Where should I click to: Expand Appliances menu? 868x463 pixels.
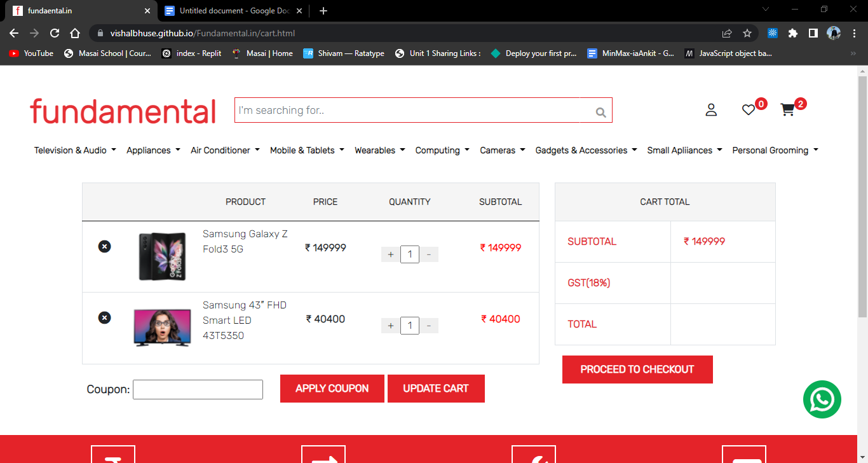(153, 150)
